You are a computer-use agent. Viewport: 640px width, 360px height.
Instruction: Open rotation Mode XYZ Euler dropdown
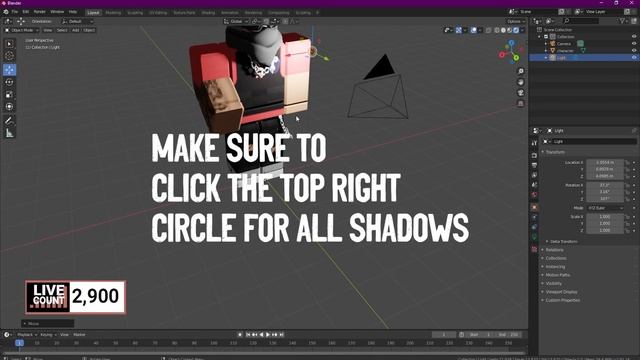pyautogui.click(x=605, y=208)
